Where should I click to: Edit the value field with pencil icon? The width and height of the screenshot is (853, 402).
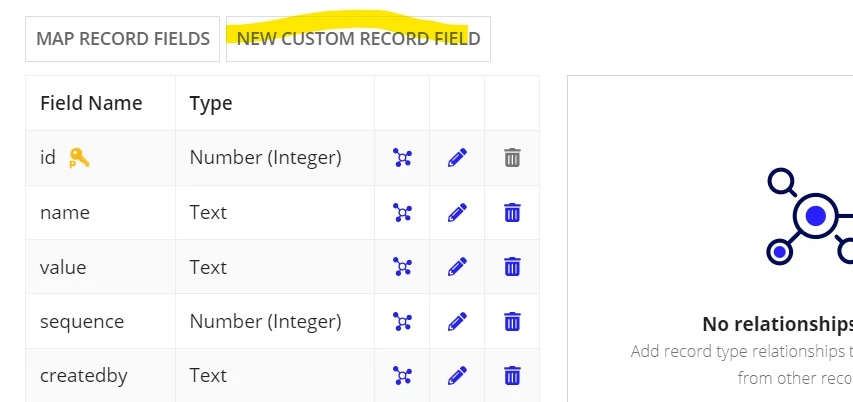coord(457,267)
